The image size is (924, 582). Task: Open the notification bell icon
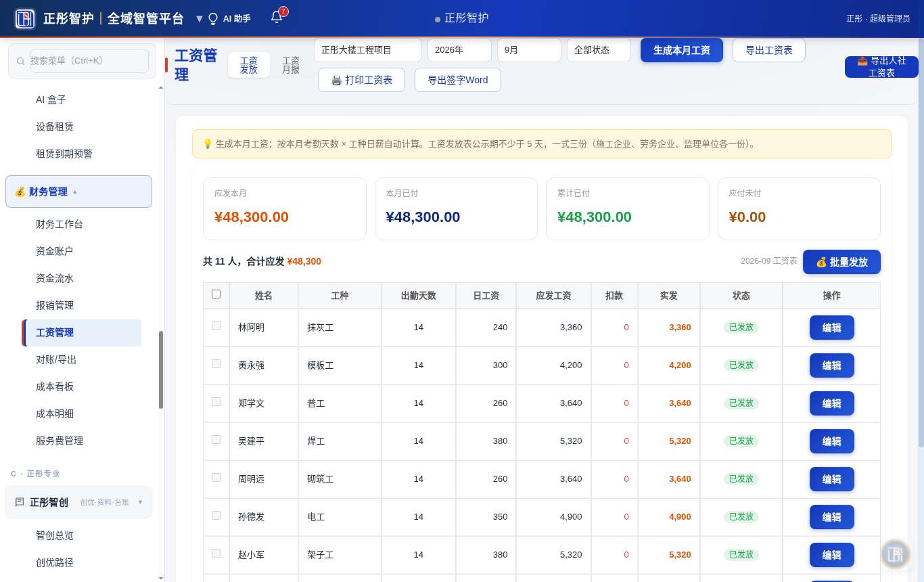pyautogui.click(x=277, y=17)
